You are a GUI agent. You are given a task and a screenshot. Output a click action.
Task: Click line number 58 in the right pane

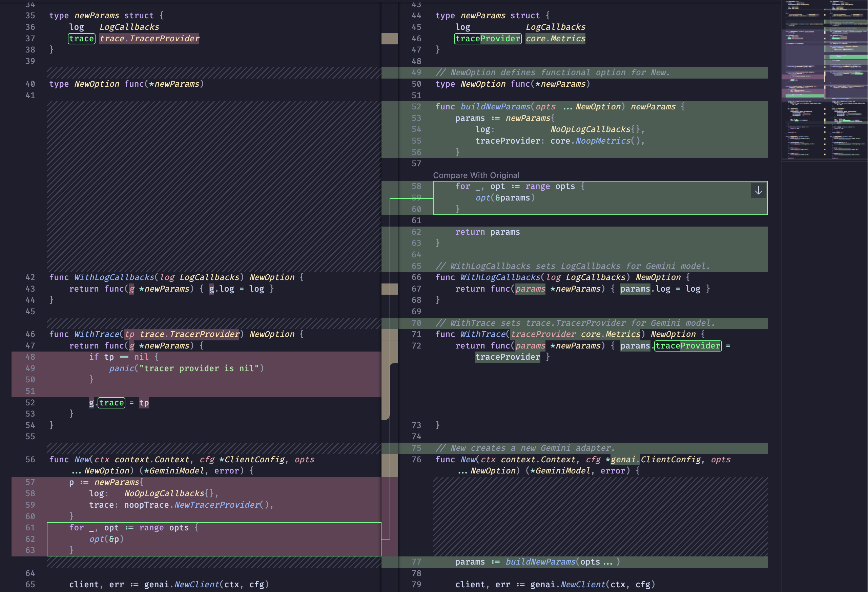[416, 186]
